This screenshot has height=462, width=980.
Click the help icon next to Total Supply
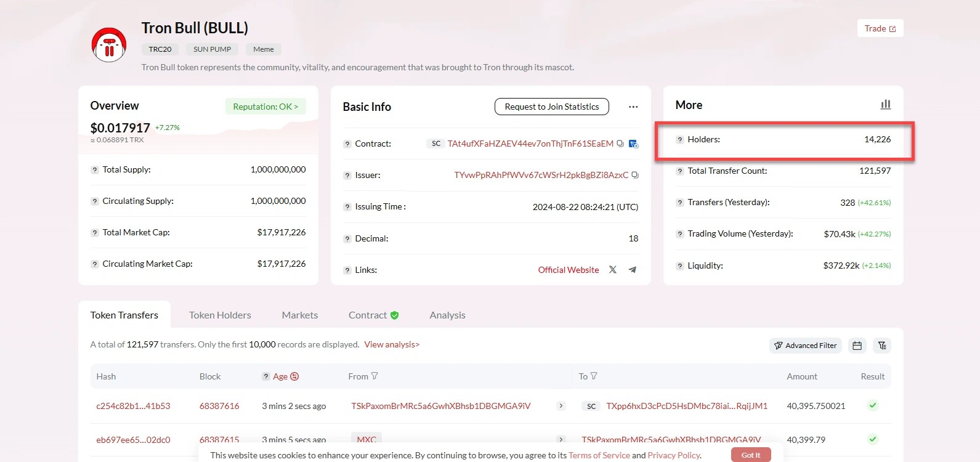95,170
